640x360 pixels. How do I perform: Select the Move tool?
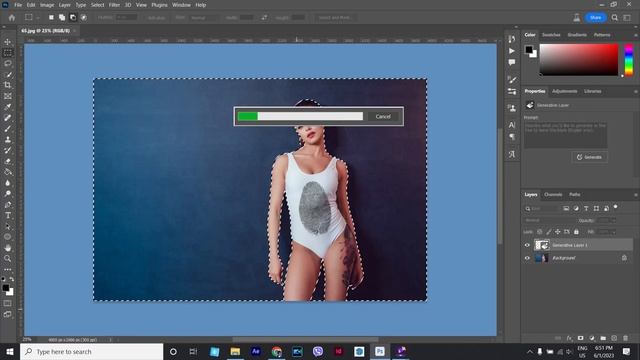[8, 42]
